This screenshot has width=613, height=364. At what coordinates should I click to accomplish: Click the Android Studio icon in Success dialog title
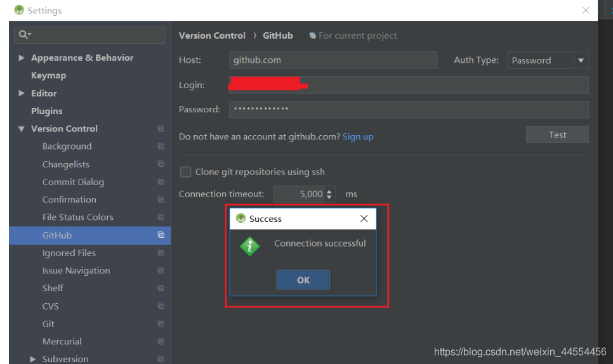241,218
